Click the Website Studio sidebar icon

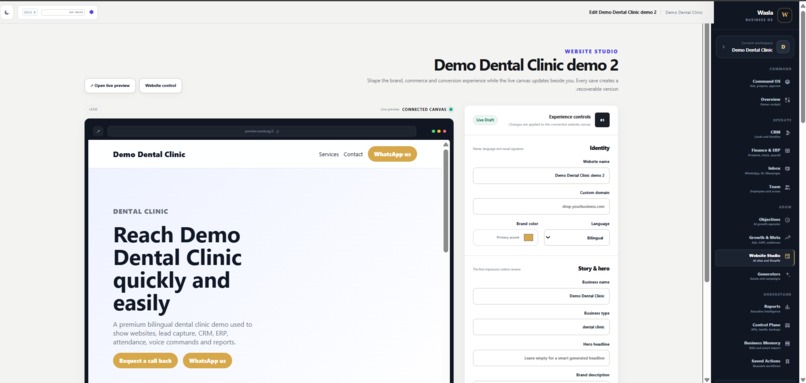point(787,256)
